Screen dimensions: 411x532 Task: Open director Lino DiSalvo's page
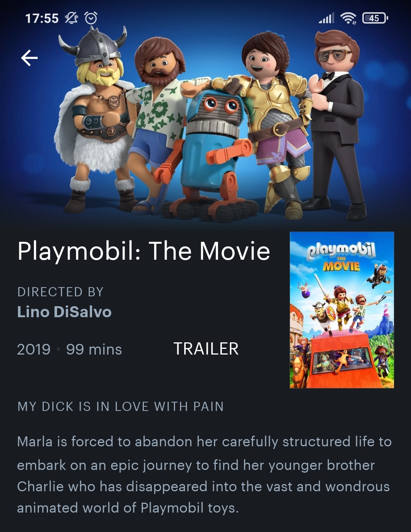click(64, 312)
